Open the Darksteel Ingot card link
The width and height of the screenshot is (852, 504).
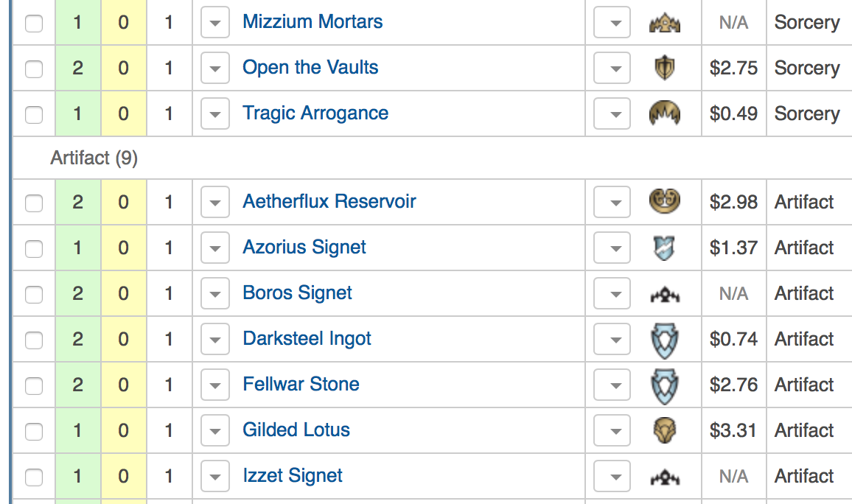tap(307, 338)
